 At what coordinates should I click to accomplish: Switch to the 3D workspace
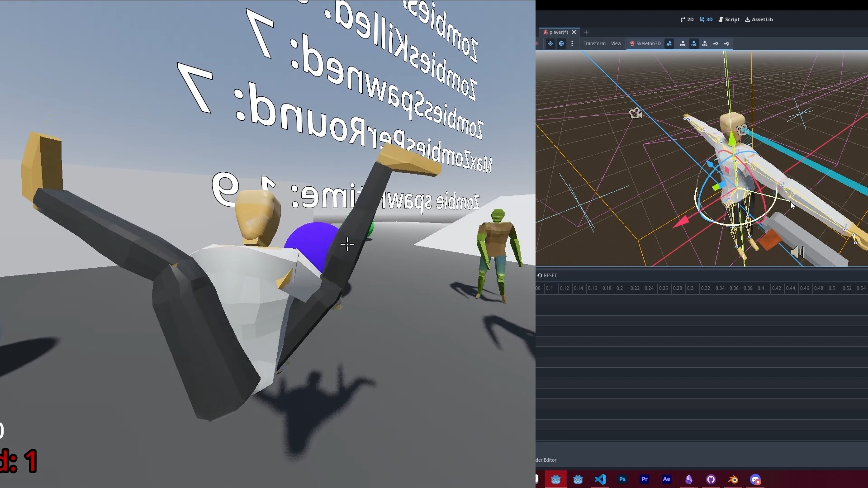(706, 19)
